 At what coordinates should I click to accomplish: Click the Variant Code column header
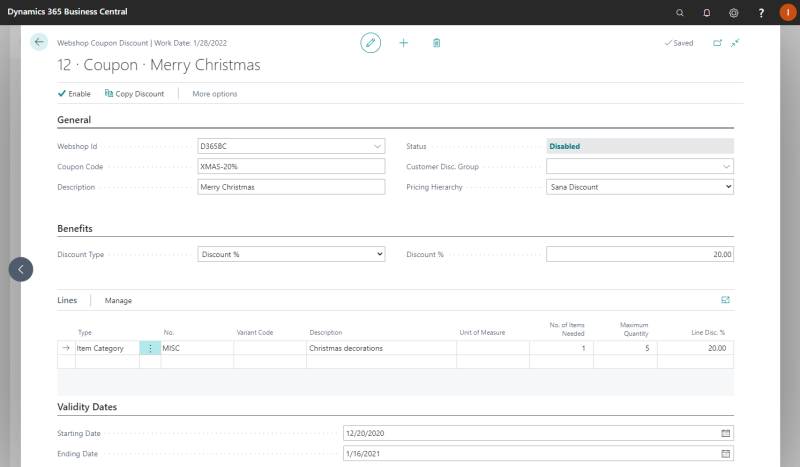[x=255, y=333]
